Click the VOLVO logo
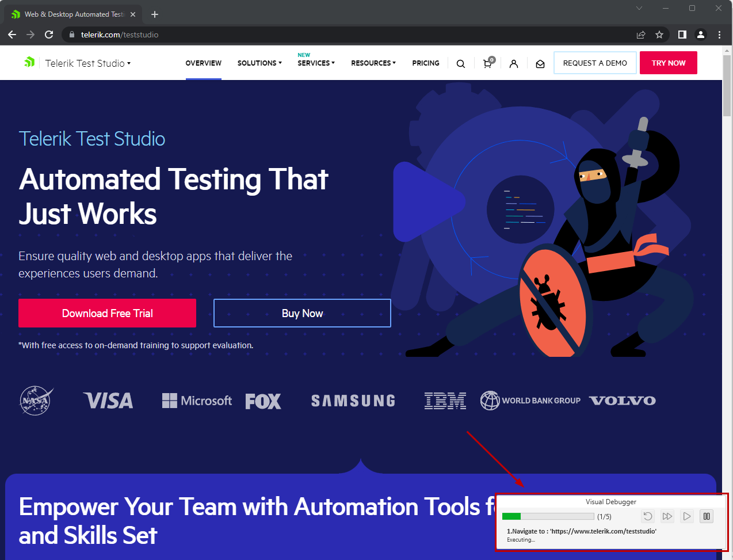The image size is (733, 560). [623, 401]
